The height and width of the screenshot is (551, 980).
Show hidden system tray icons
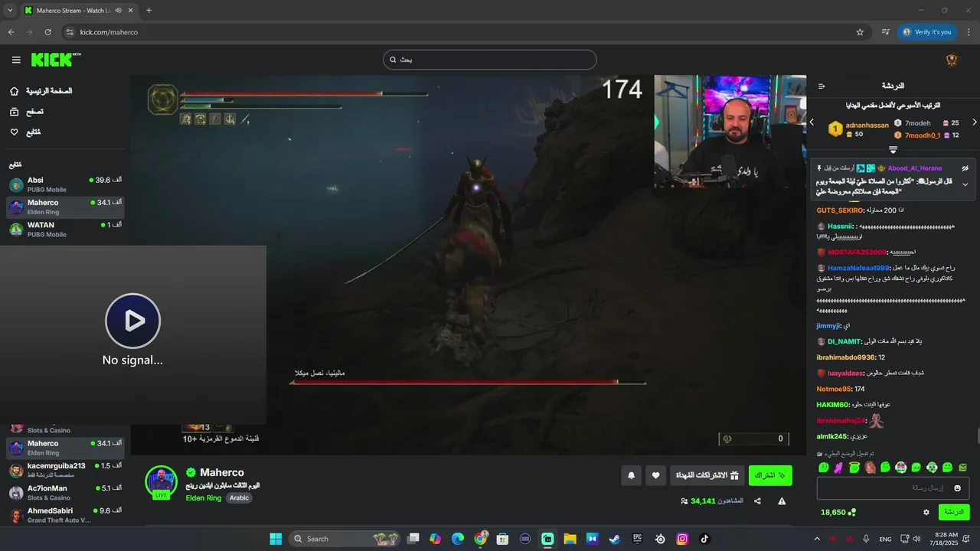[x=816, y=539]
